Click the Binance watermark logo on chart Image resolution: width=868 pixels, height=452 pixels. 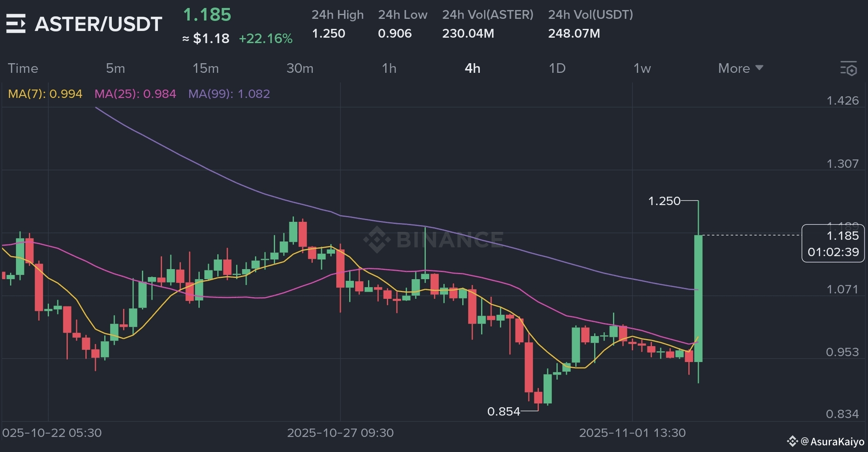(376, 239)
